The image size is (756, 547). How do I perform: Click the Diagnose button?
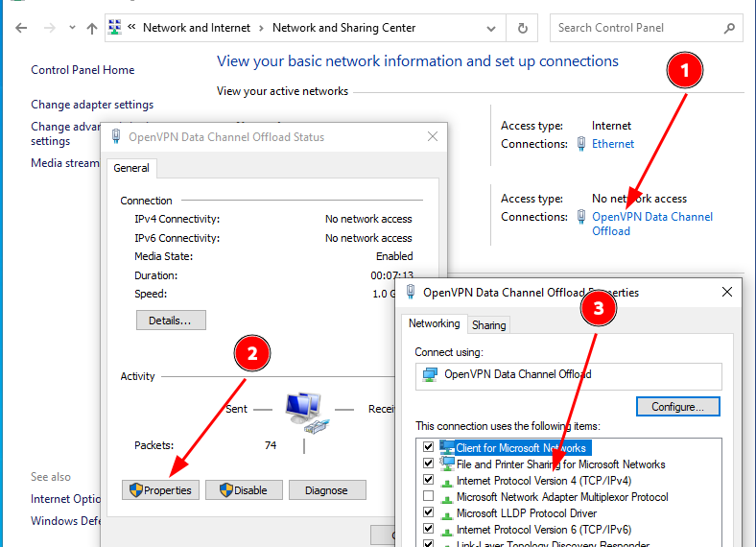coord(327,490)
